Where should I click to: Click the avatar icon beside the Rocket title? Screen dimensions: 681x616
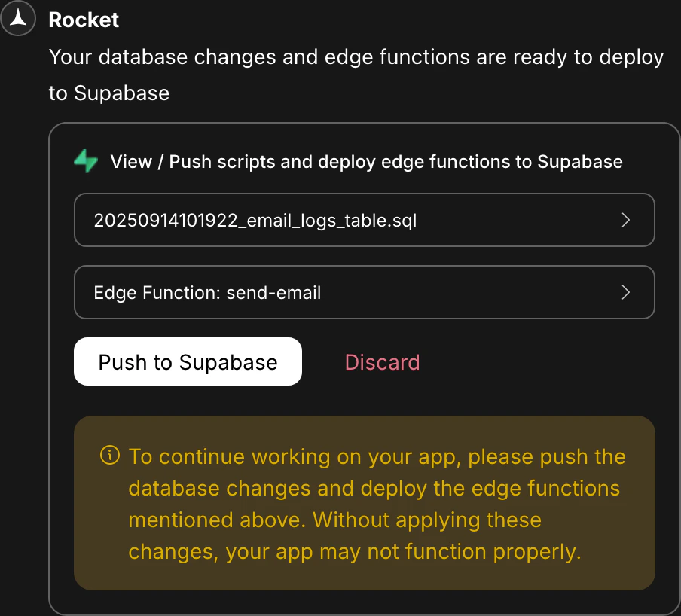click(x=18, y=18)
